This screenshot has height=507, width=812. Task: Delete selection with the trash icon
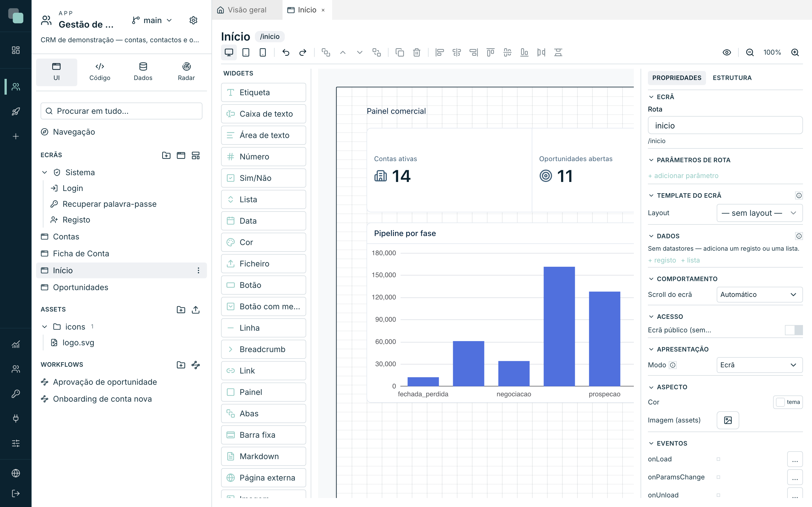(x=416, y=52)
